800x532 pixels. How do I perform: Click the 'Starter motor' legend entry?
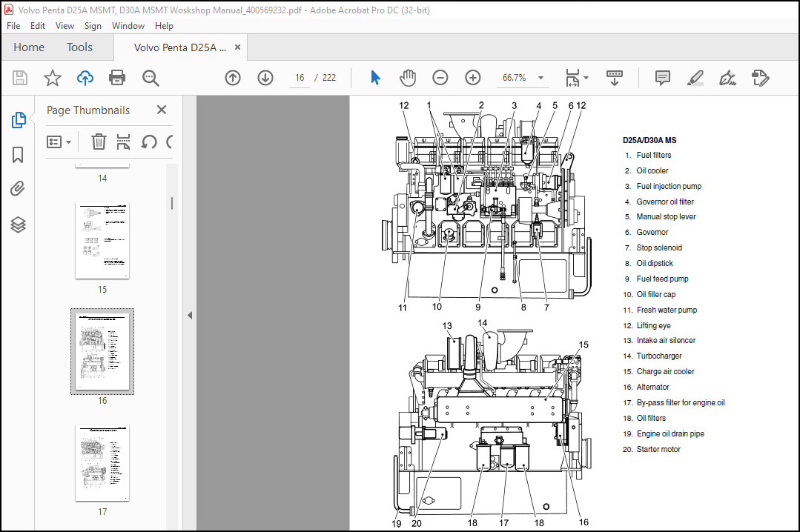point(658,449)
